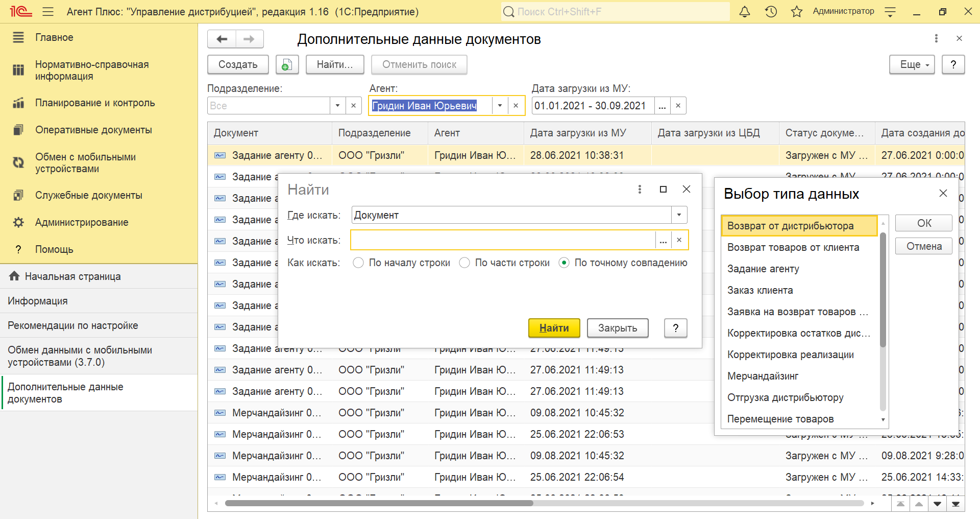Select Корректировка реализации in type list

click(x=799, y=355)
